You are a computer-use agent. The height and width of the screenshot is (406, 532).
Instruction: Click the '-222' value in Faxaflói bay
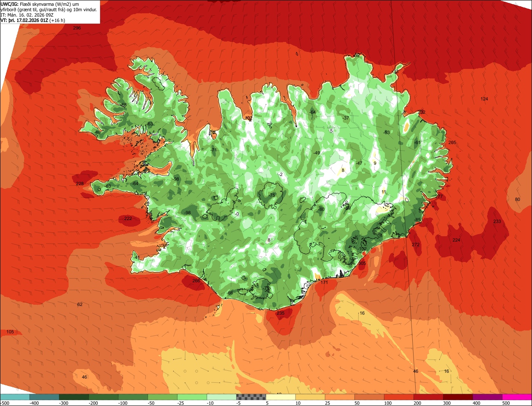click(128, 218)
